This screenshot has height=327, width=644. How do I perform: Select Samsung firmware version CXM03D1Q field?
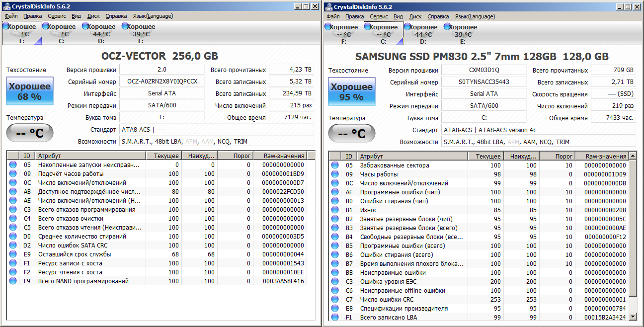click(483, 71)
